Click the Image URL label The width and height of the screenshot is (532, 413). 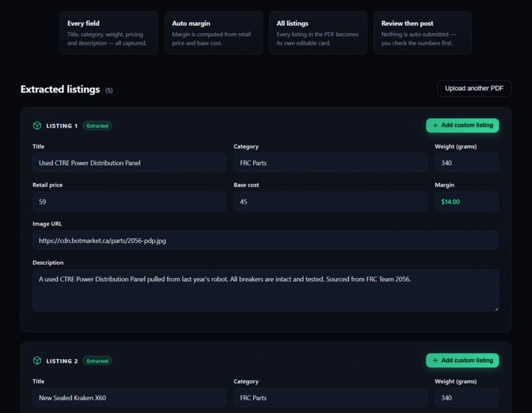click(x=47, y=223)
